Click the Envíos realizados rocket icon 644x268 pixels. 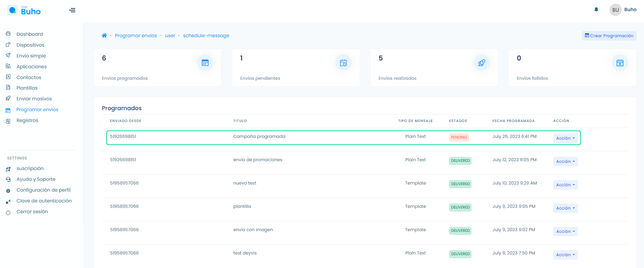481,63
